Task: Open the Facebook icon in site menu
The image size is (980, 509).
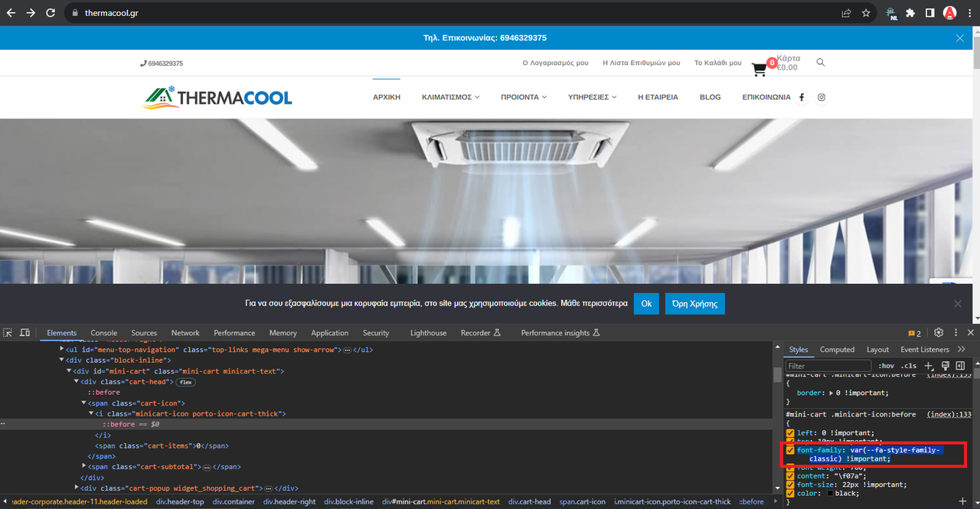Action: pyautogui.click(x=802, y=97)
